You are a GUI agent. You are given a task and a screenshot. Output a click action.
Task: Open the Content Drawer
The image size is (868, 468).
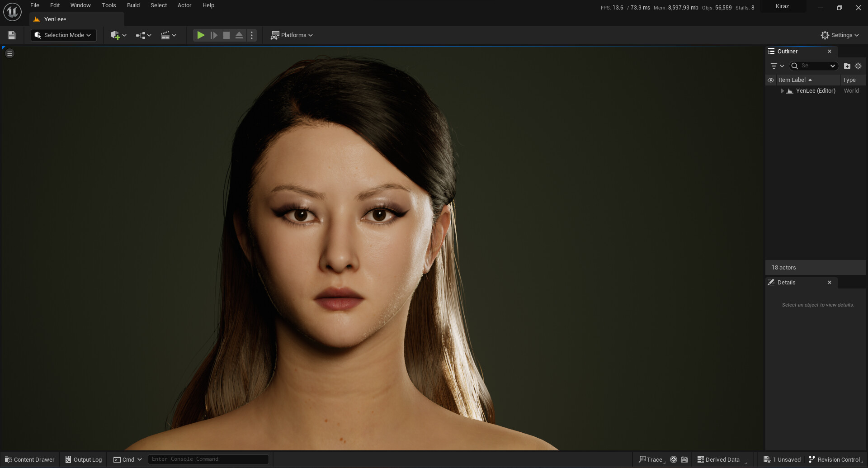[29, 459]
